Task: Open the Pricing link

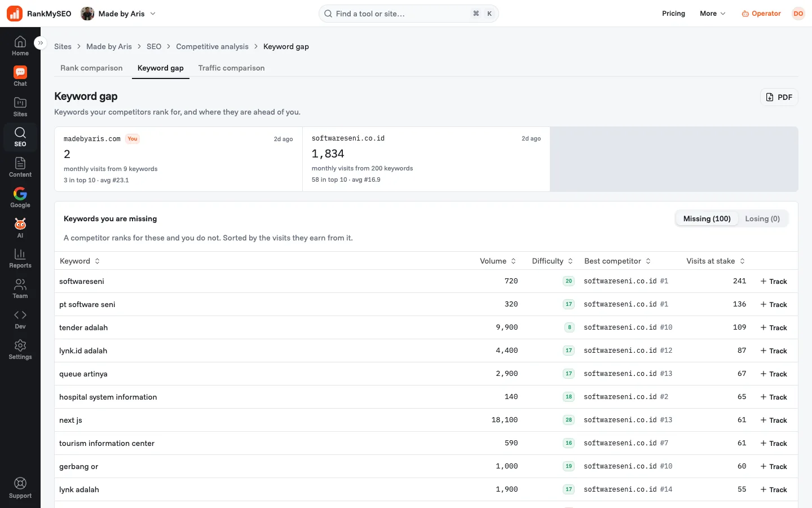Action: (673, 14)
